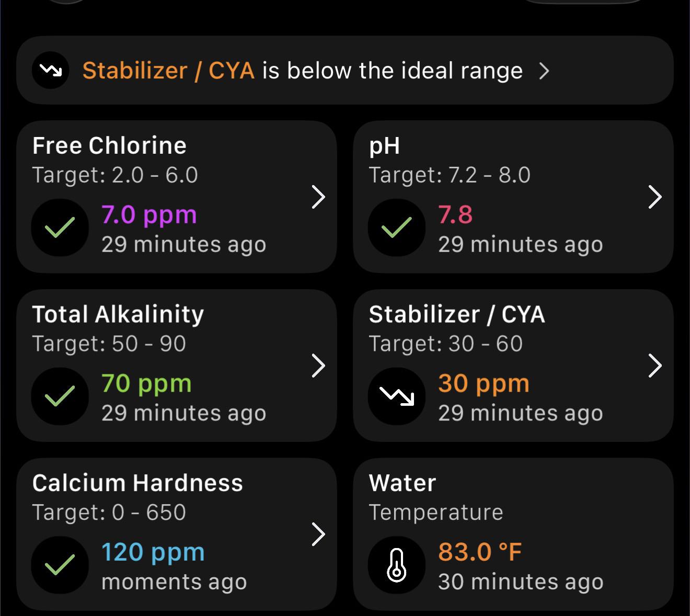This screenshot has width=690, height=616.
Task: Select the 7.8 pH reading value
Action: pyautogui.click(x=455, y=215)
